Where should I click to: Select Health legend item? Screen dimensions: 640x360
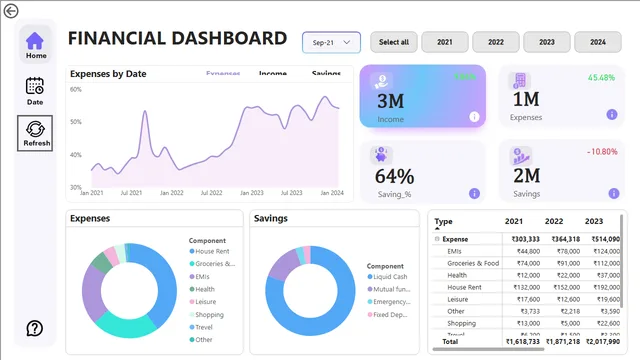202,289
